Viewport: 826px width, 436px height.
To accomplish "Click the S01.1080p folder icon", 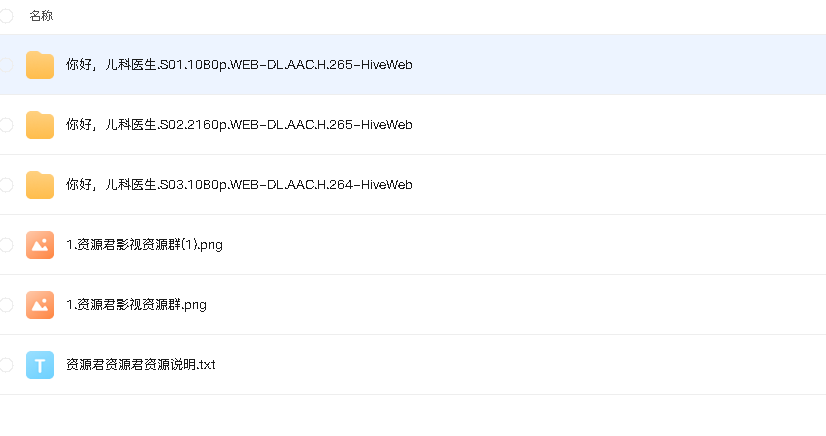I will [40, 65].
